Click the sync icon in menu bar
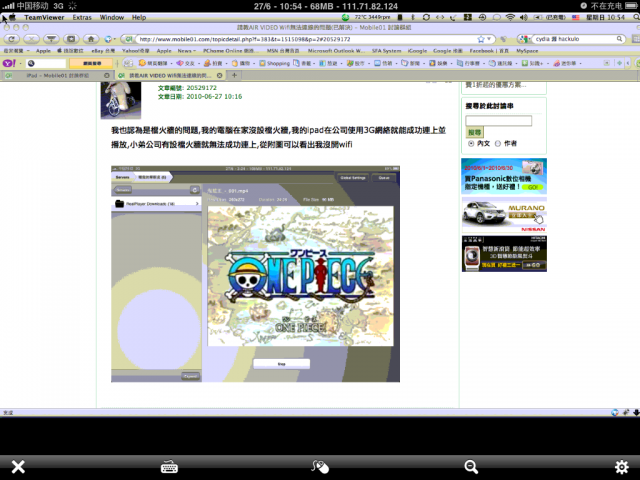The width and height of the screenshot is (640, 480). tap(426, 17)
